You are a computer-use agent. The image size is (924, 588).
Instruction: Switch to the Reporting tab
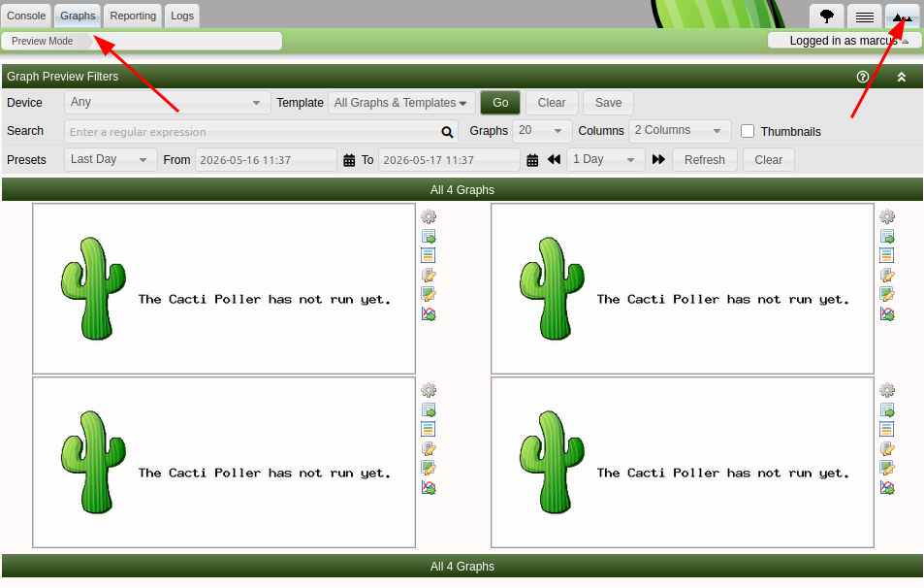pos(133,16)
